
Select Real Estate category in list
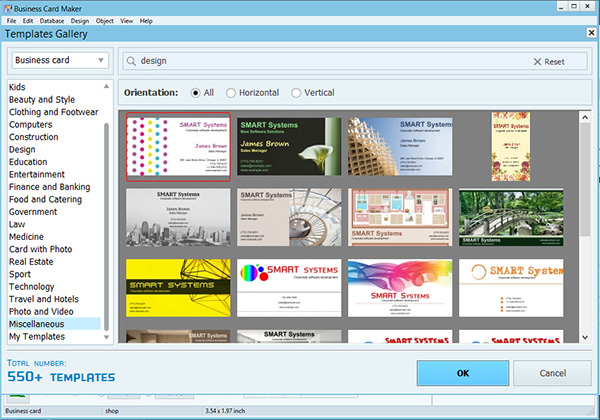click(x=33, y=258)
